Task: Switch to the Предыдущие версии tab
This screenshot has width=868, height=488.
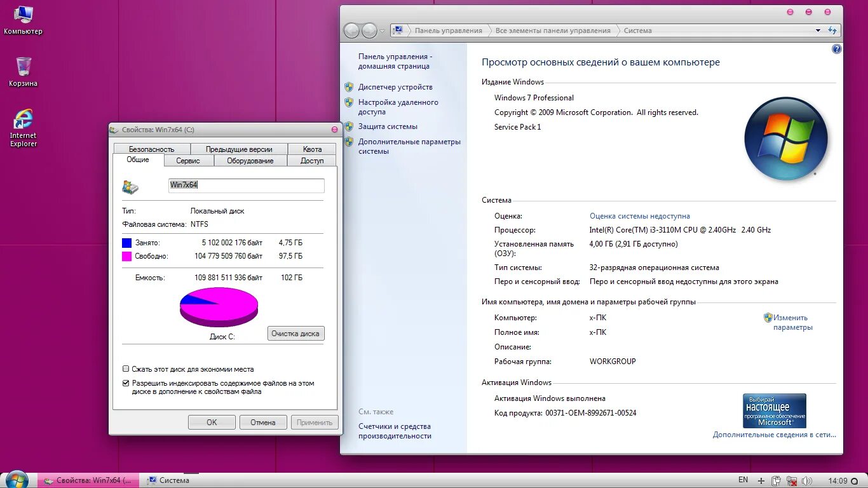Action: [x=239, y=149]
